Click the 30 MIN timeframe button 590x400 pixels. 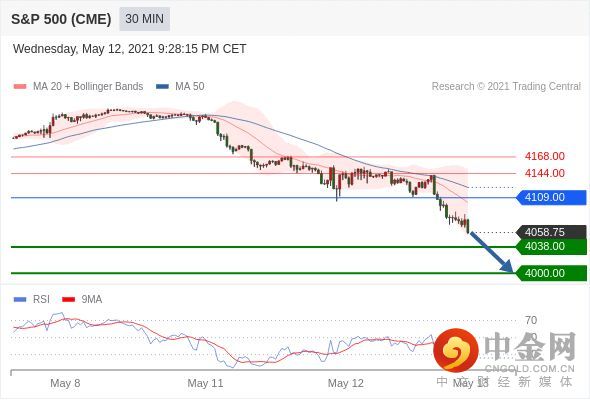click(x=144, y=19)
